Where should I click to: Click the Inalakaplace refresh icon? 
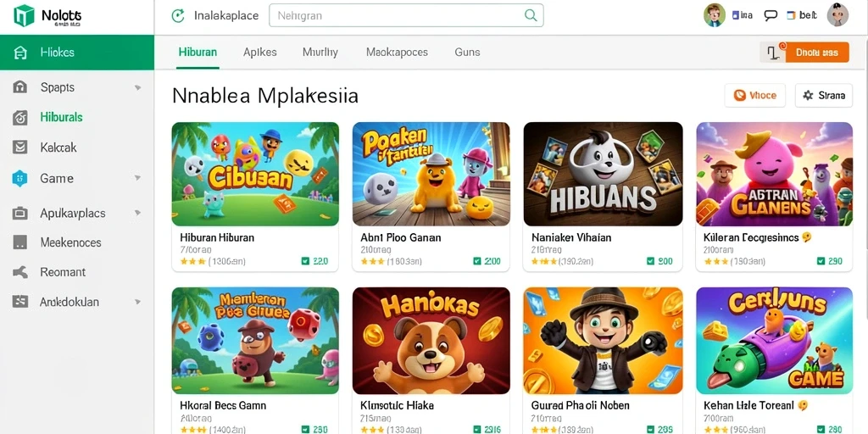click(x=178, y=15)
